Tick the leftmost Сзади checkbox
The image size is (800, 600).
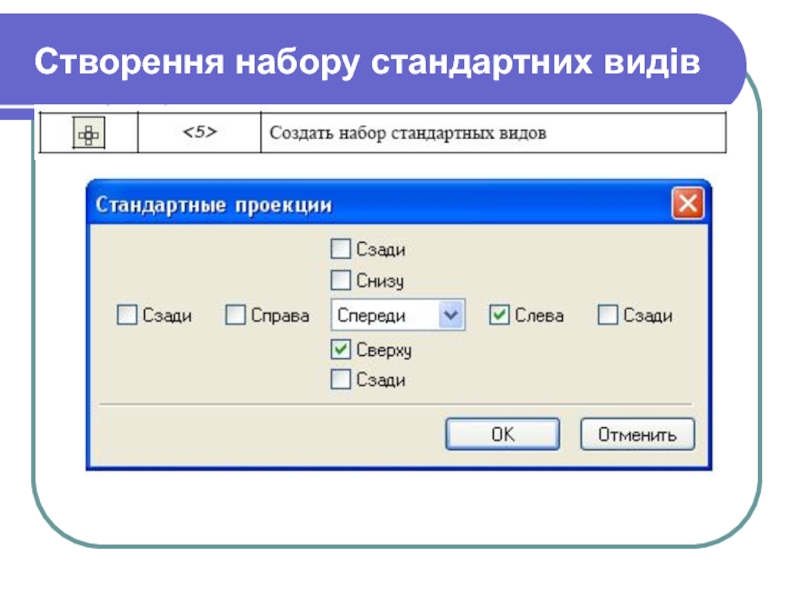click(x=126, y=316)
